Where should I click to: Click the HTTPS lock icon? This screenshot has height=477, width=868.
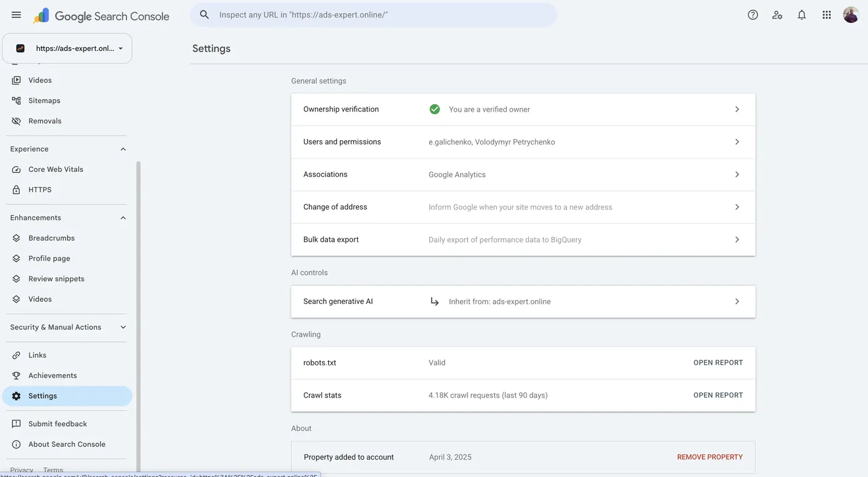pos(16,190)
